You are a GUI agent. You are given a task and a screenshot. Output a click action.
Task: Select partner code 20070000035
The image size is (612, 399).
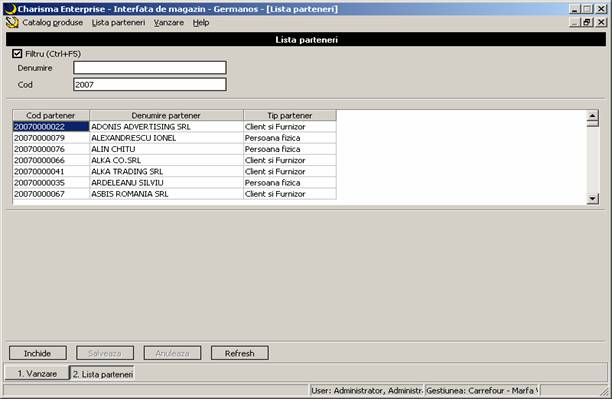pyautogui.click(x=51, y=183)
